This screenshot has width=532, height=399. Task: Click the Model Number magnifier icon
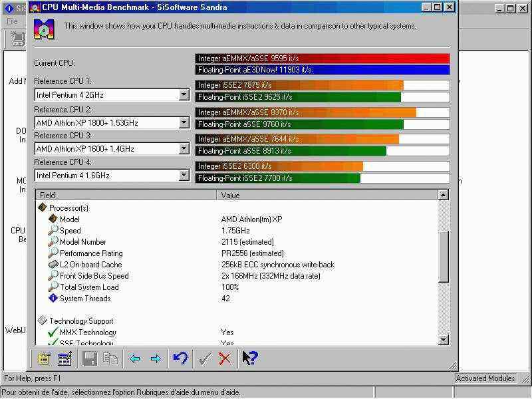click(x=53, y=241)
